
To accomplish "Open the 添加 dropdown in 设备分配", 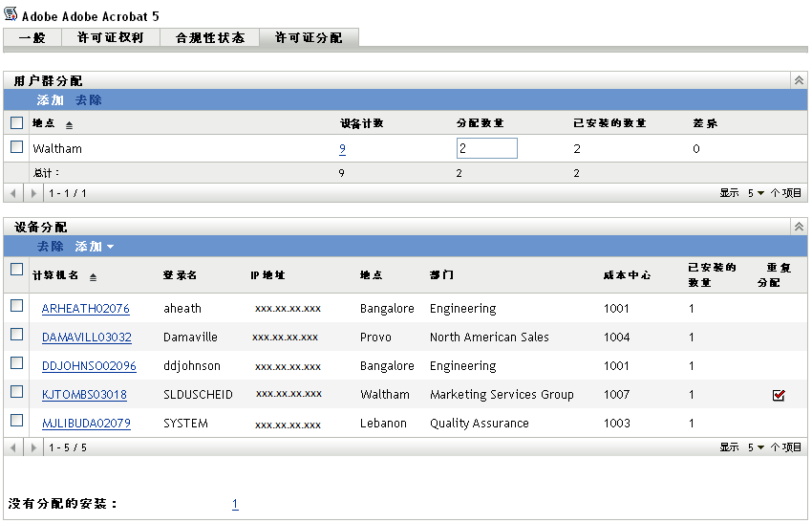I will [x=95, y=247].
